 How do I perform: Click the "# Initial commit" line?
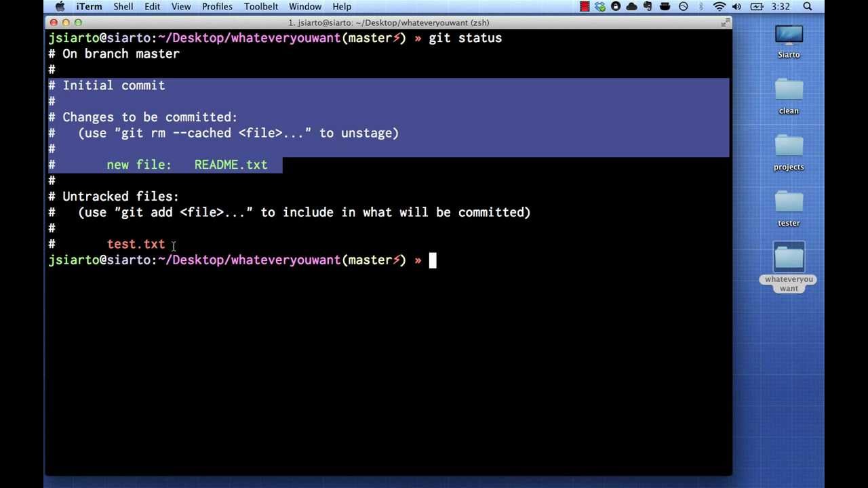coord(106,85)
